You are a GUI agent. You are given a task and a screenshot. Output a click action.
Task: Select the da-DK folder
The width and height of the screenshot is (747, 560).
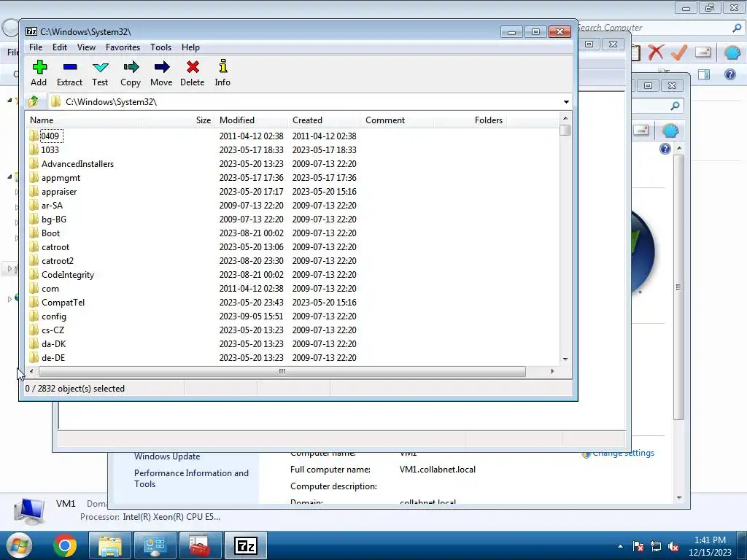pyautogui.click(x=53, y=344)
